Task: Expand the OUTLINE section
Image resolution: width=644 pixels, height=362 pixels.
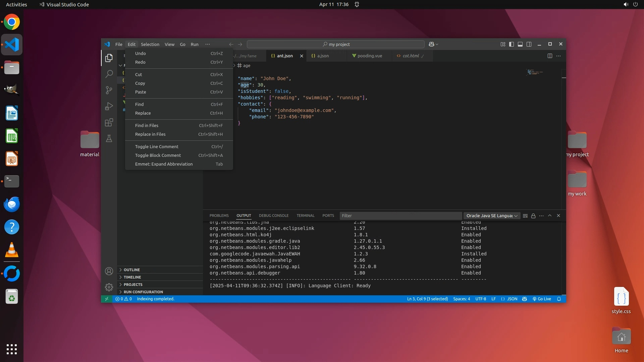Action: tap(131, 270)
